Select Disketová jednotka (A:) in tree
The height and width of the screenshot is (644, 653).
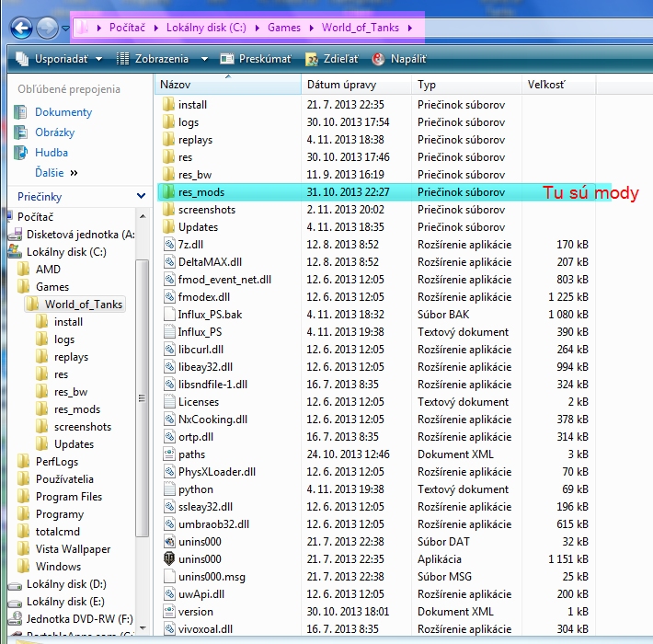click(80, 235)
